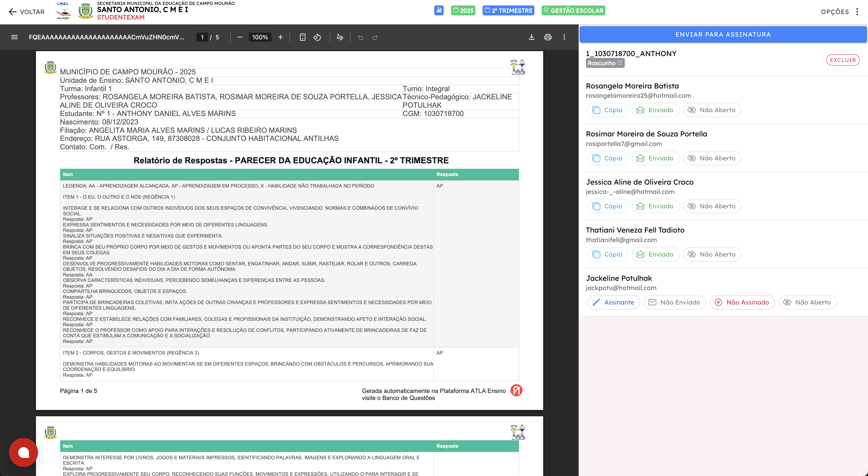Viewport: 868px width, 476px height.
Task: Click email jessica-_-aline@hotmail.com
Action: (630, 192)
